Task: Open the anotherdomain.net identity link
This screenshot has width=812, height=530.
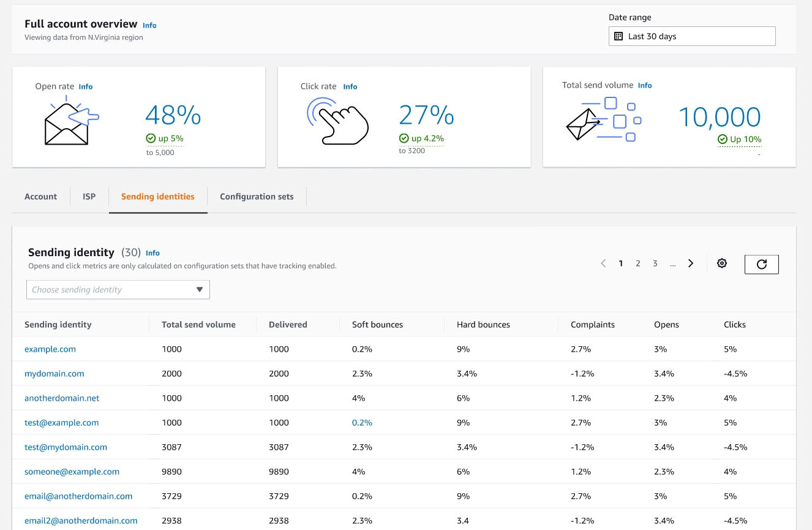Action: tap(62, 398)
